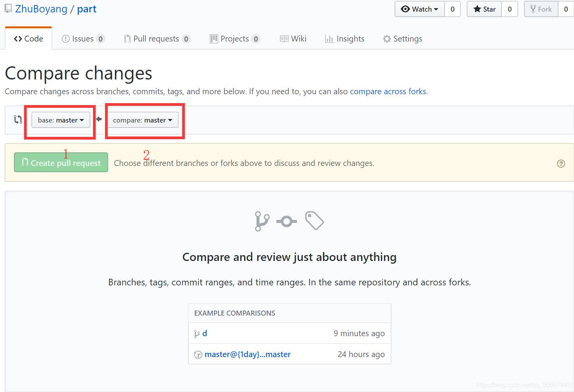574x392 pixels.
Task: Click the Star count 0
Action: (x=510, y=9)
